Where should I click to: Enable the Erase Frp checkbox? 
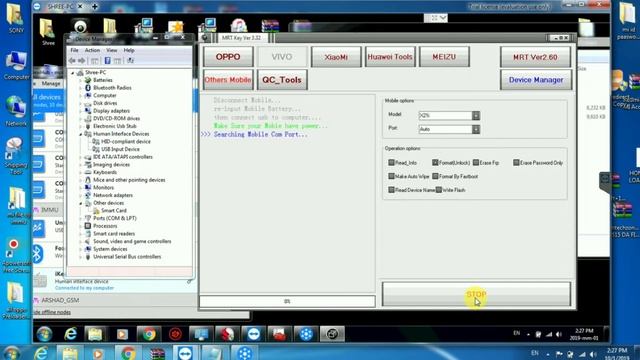[476, 162]
